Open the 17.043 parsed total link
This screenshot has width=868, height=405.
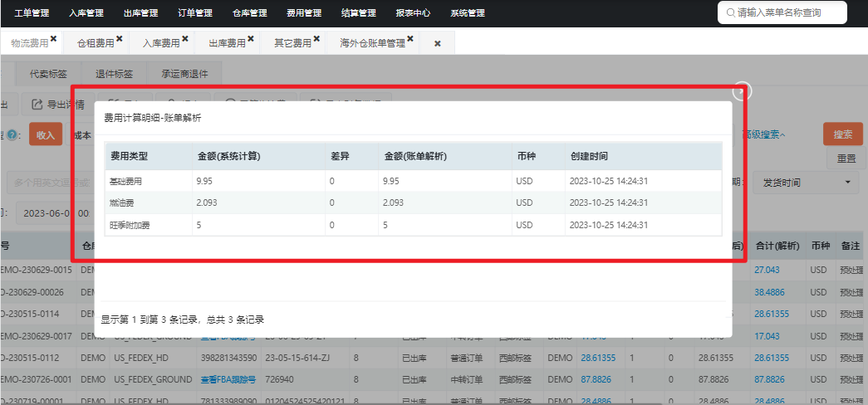[767, 336]
